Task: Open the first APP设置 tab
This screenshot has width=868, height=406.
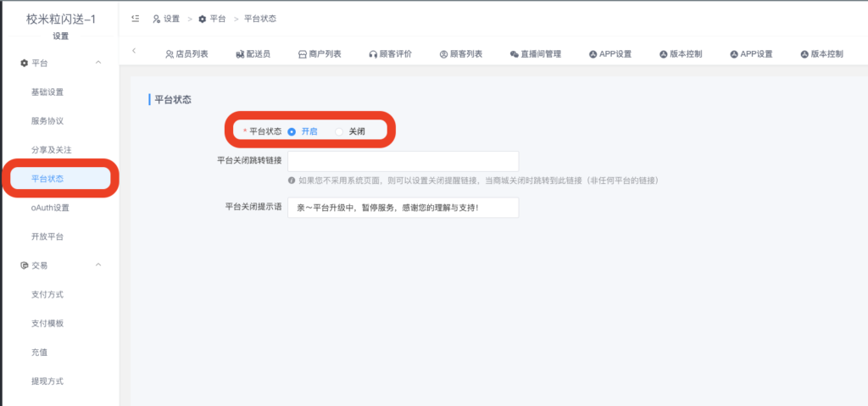Action: point(610,54)
